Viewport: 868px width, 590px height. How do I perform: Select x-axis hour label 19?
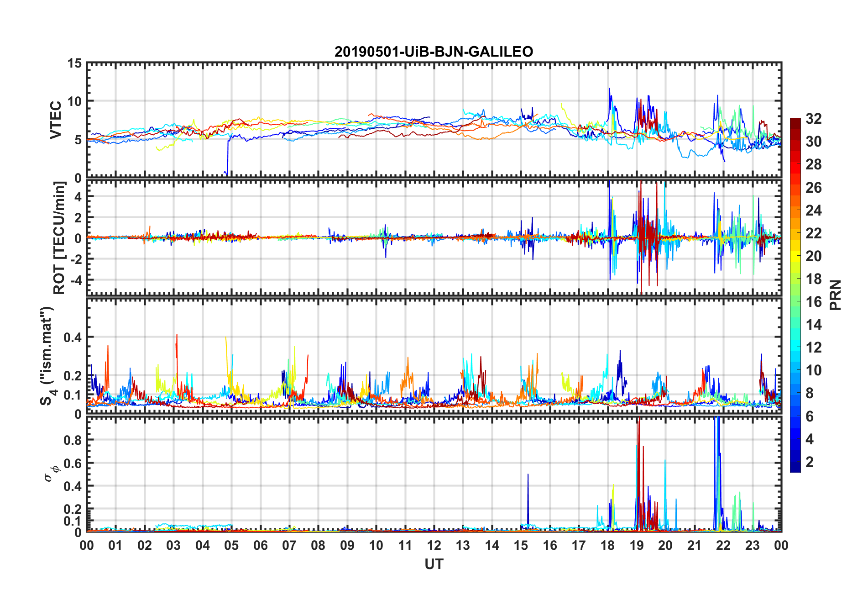coord(637,545)
